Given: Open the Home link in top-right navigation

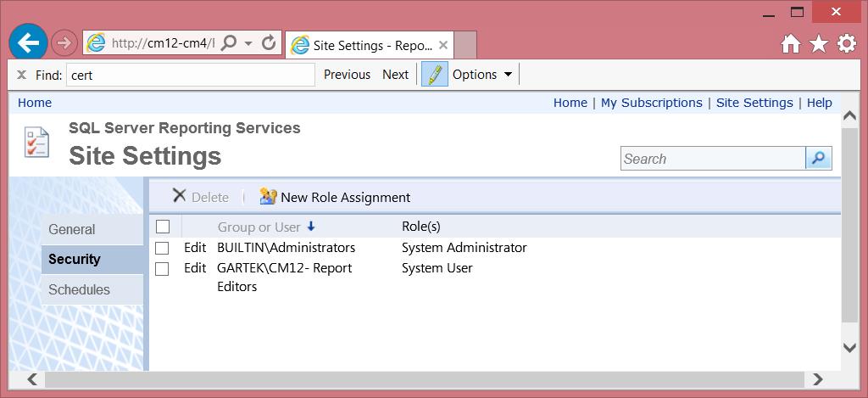Looking at the screenshot, I should click(570, 103).
